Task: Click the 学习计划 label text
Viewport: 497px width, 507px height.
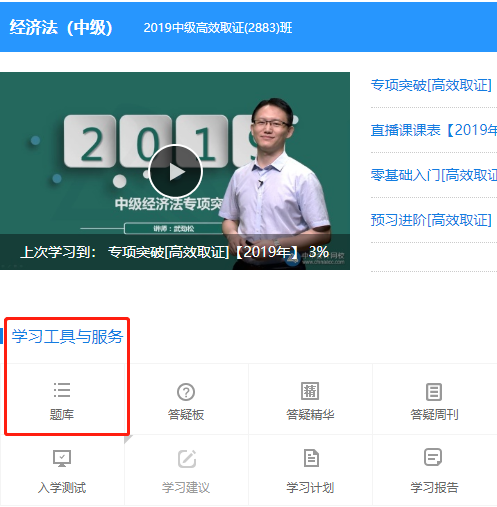Action: pos(310,488)
